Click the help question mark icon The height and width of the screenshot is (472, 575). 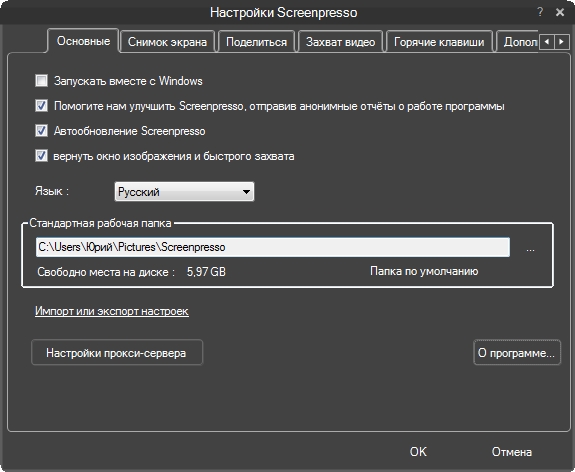[540, 12]
